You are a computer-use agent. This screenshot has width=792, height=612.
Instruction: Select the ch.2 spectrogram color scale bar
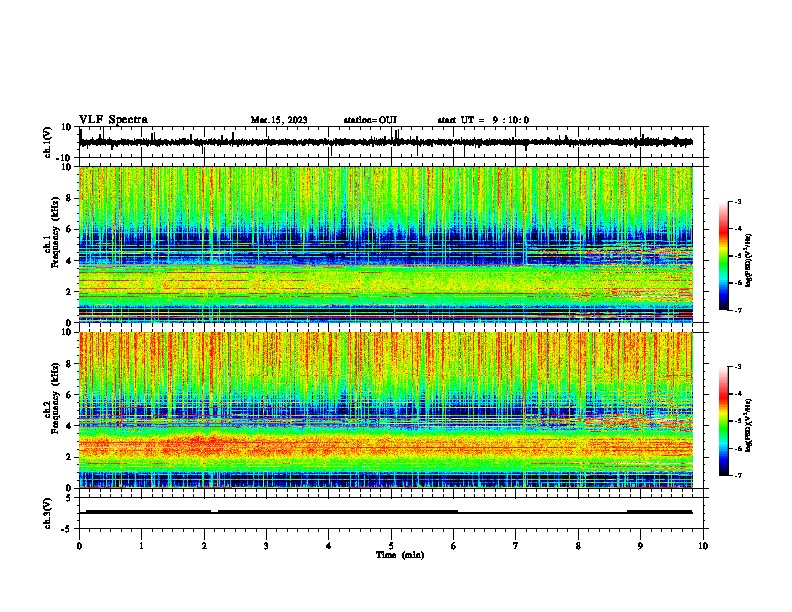(x=723, y=421)
